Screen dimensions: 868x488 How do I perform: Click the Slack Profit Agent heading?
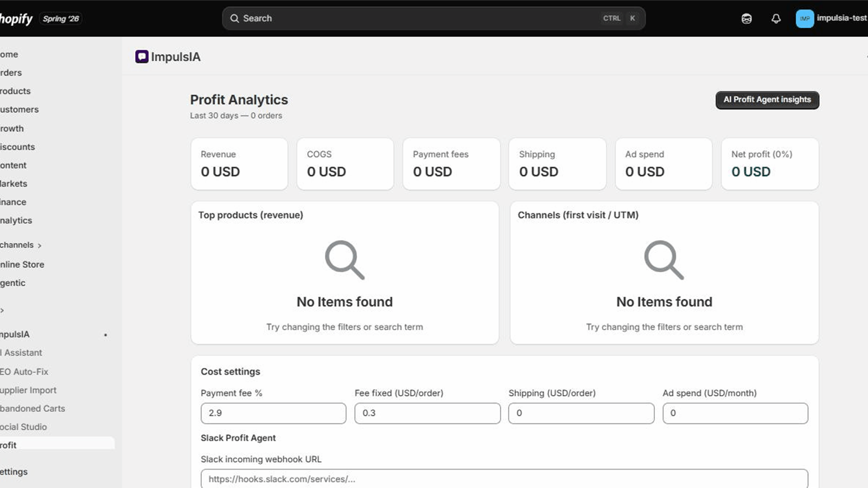click(x=238, y=438)
